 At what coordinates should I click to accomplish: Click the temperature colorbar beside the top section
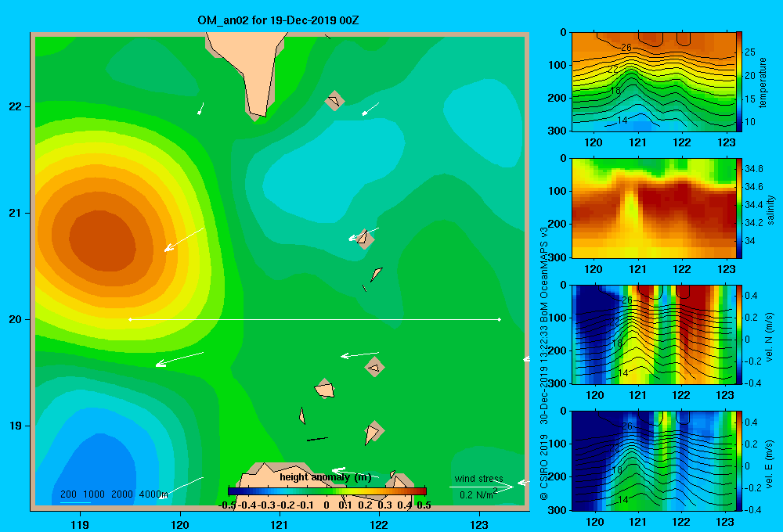pyautogui.click(x=739, y=81)
